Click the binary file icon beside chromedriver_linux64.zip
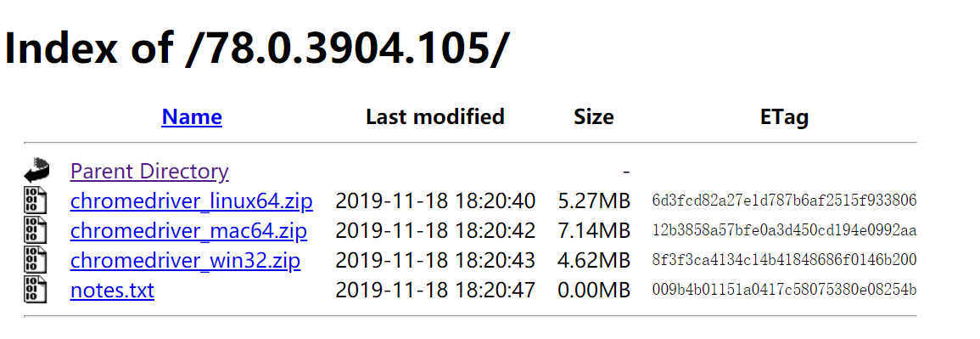This screenshot has height=339, width=980. click(x=36, y=201)
